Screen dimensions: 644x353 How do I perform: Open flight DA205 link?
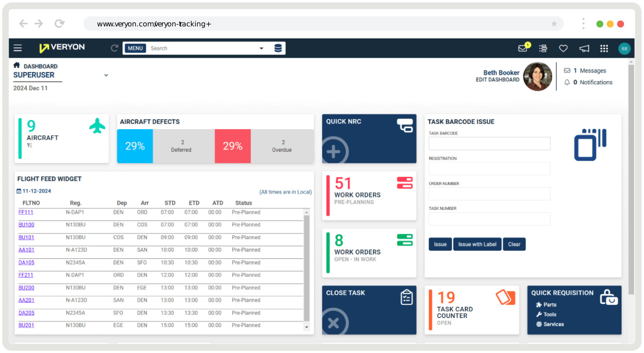point(26,313)
